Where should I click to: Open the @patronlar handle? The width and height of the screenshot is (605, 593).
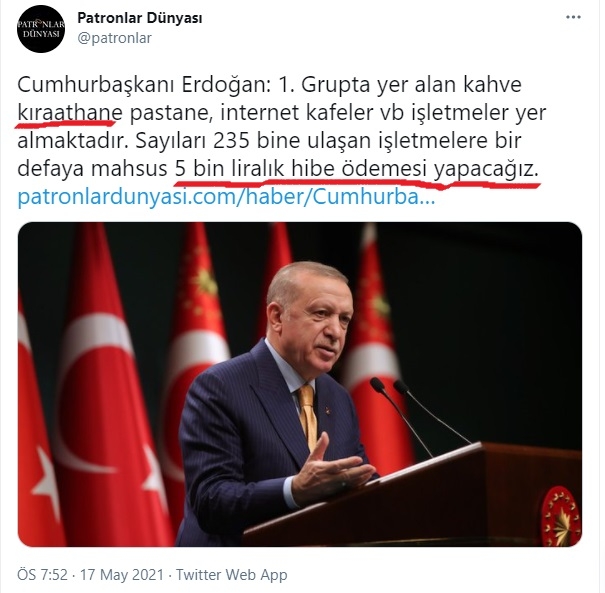tap(115, 38)
